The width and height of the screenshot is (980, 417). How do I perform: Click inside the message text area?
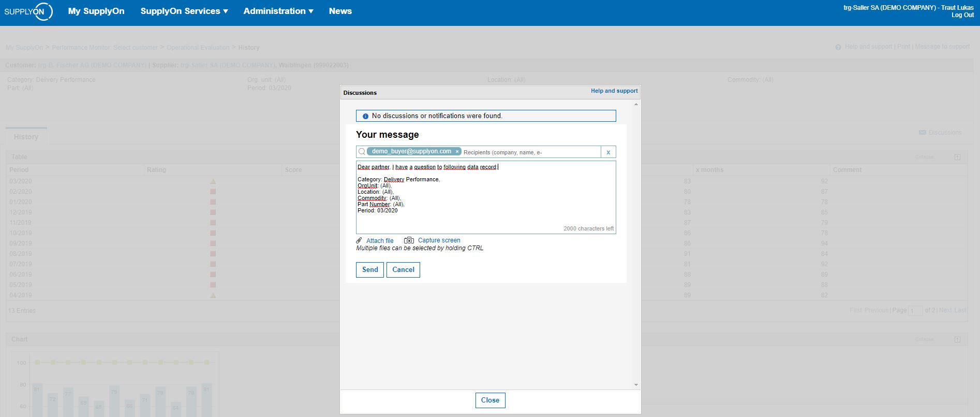[486, 197]
